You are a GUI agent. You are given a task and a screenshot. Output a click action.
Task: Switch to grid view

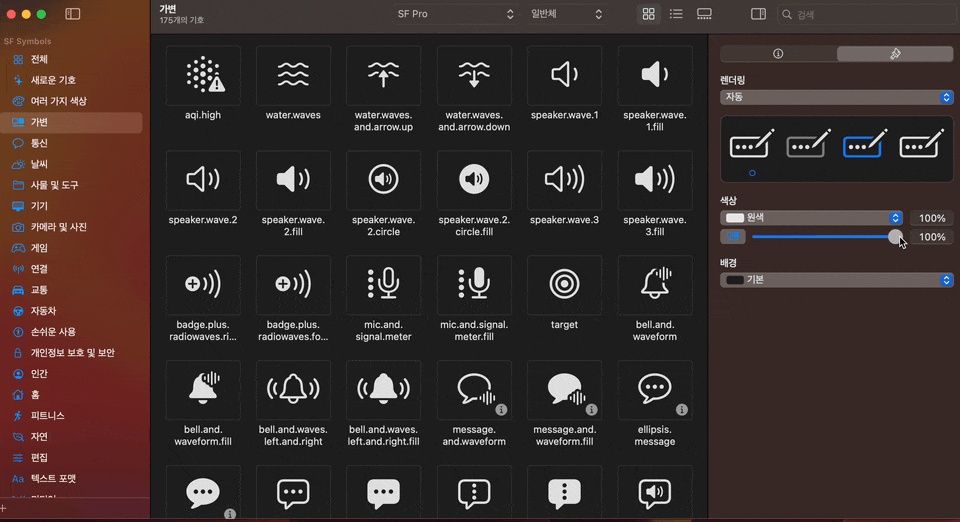coord(648,13)
